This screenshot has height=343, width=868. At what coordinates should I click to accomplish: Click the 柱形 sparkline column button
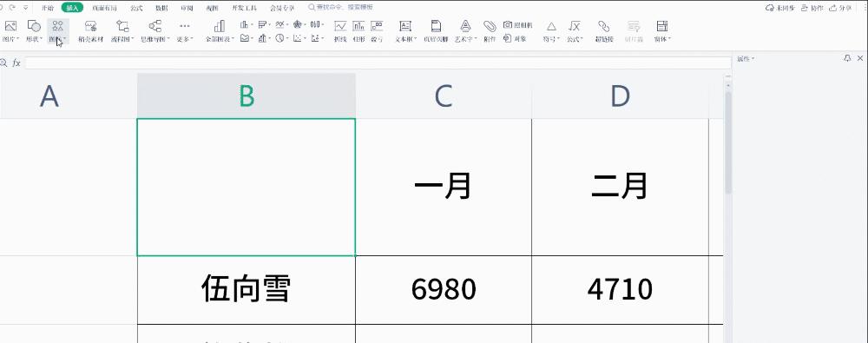coord(358,31)
